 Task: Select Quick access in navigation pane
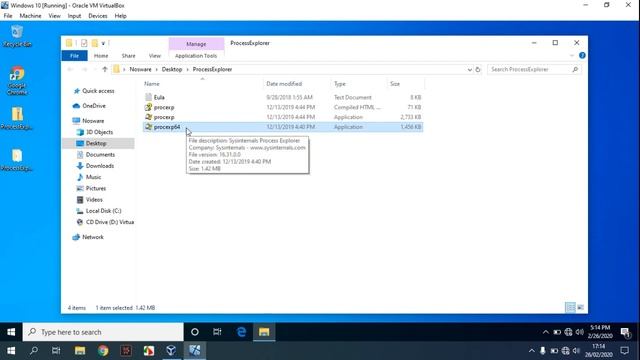[98, 91]
